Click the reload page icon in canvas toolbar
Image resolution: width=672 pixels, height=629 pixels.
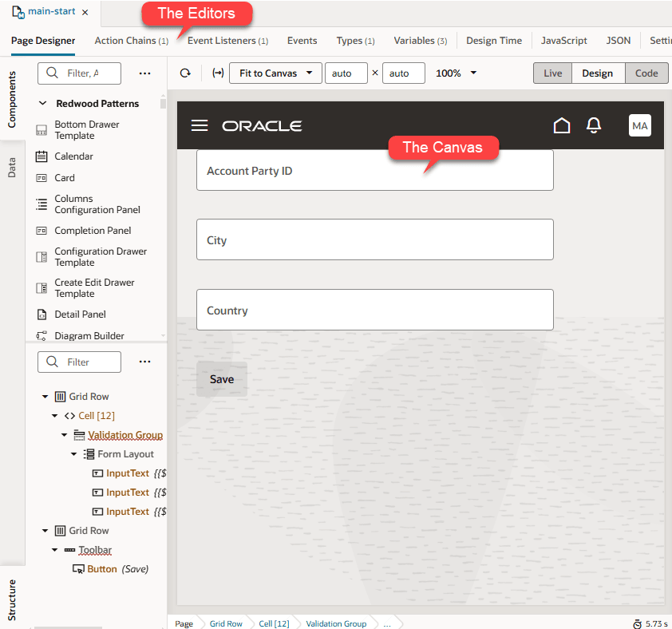(x=185, y=73)
